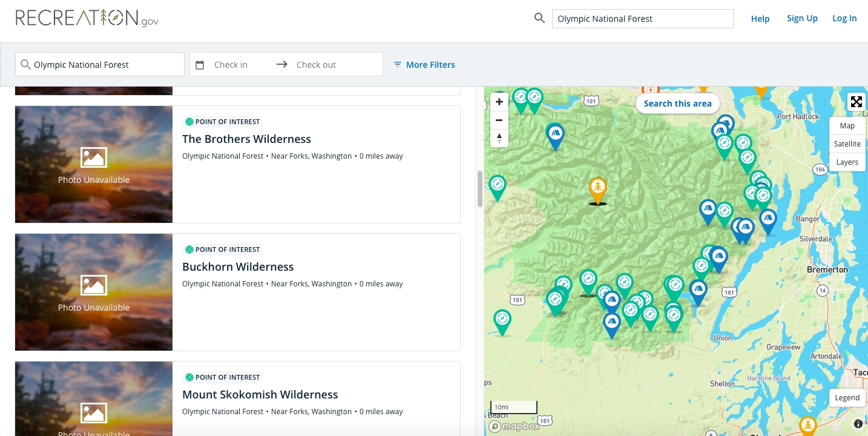Click the orange tree marker at map bottom right

click(807, 426)
